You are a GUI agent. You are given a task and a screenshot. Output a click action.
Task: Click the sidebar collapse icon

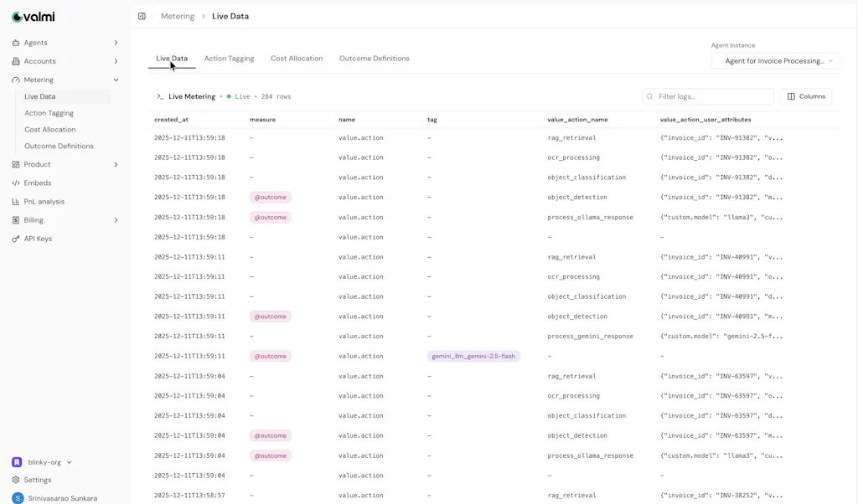click(142, 15)
